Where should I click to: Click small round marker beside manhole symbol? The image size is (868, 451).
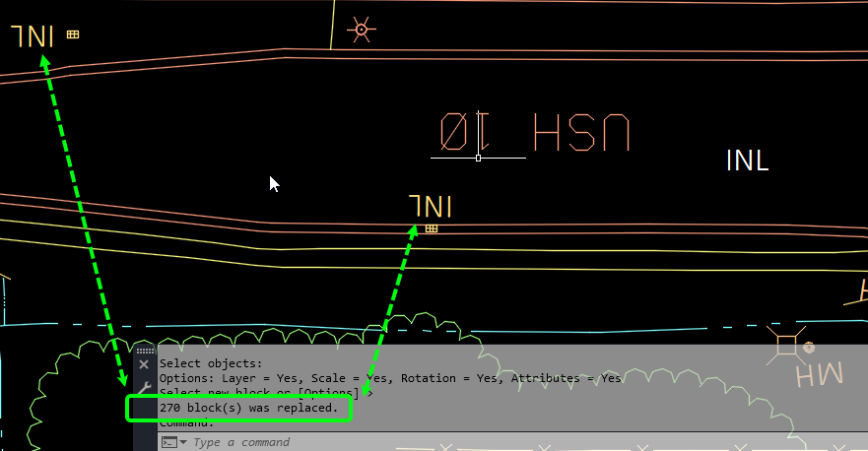[x=809, y=348]
